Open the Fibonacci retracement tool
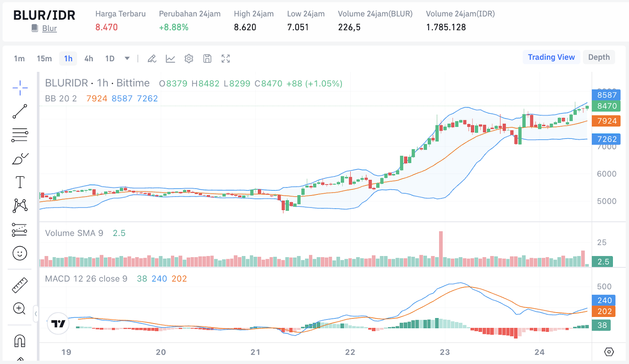The image size is (629, 364). pyautogui.click(x=20, y=135)
